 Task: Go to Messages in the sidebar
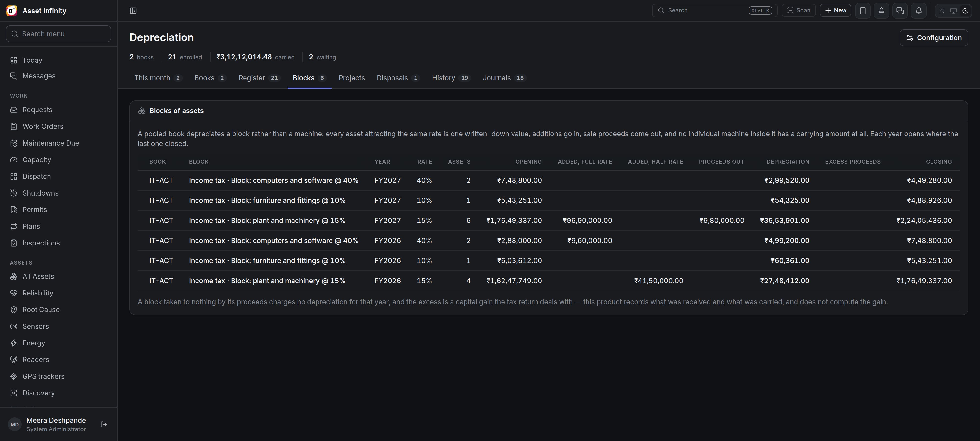[x=59, y=76]
